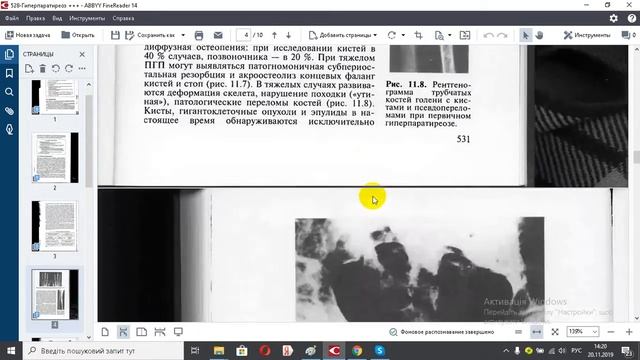640x360 pixels.
Task: Select page 3 thumbnail
Action: pyautogui.click(x=55, y=226)
